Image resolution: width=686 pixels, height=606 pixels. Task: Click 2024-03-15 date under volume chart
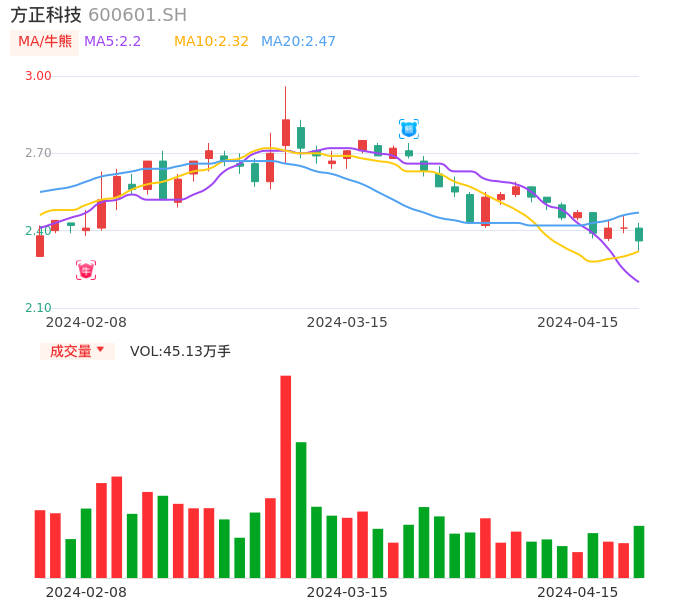point(347,592)
